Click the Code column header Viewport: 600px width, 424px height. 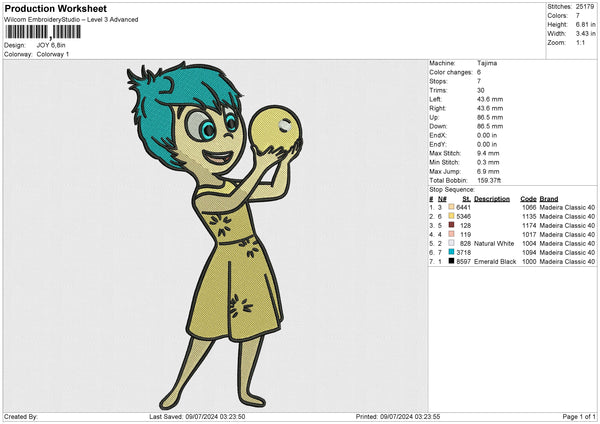tap(528, 199)
